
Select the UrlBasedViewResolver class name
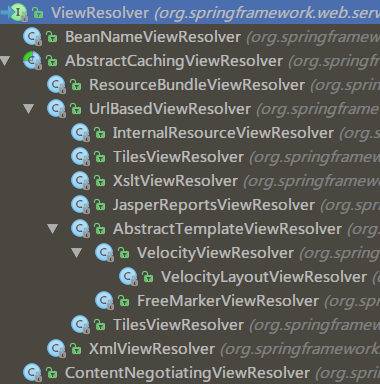coord(170,109)
